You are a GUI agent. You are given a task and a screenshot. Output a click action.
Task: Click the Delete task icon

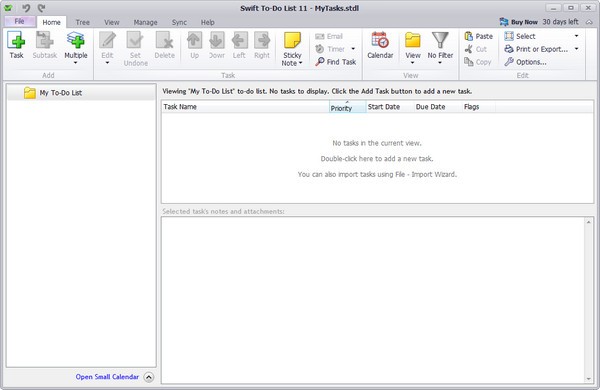(x=165, y=40)
